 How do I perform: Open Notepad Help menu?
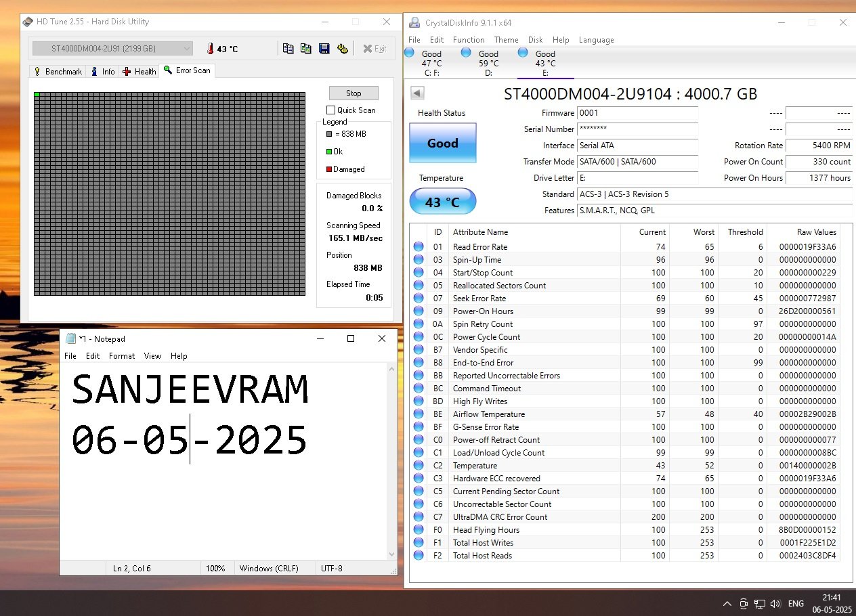pyautogui.click(x=179, y=356)
